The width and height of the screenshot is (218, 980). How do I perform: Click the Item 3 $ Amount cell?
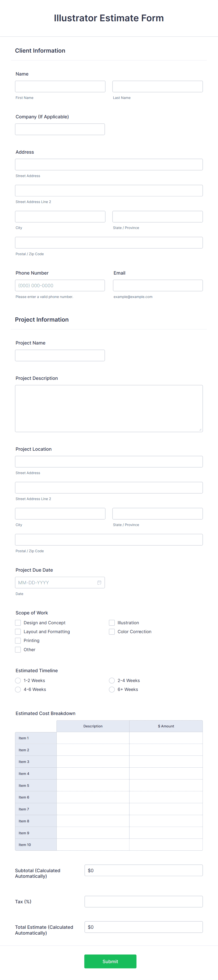(166, 762)
